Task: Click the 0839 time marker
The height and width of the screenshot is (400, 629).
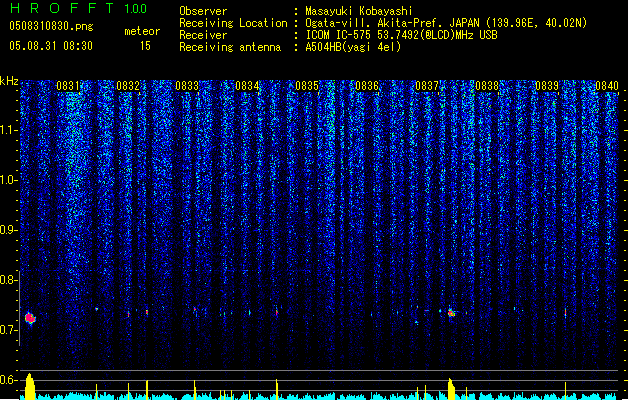Action: click(x=547, y=86)
